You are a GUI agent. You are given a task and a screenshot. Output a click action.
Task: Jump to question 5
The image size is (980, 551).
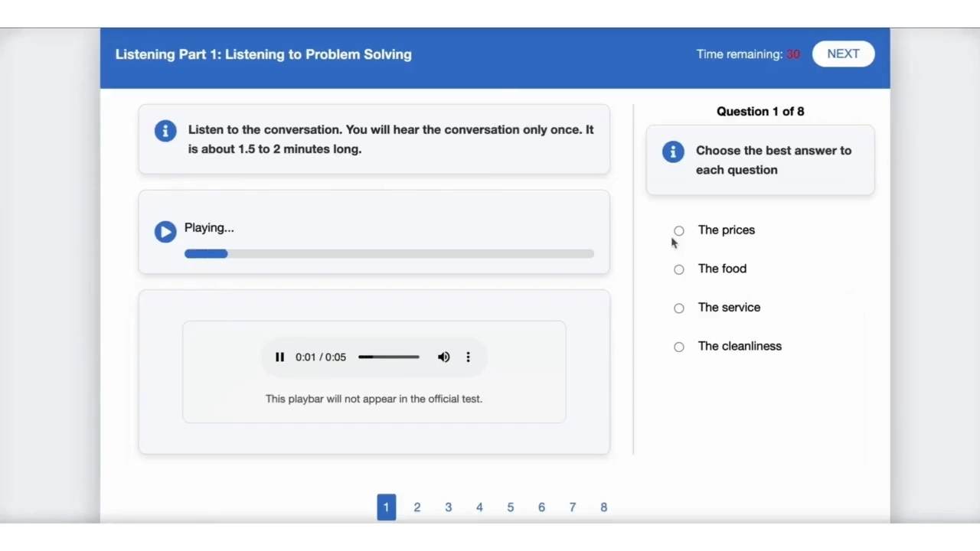tap(510, 507)
